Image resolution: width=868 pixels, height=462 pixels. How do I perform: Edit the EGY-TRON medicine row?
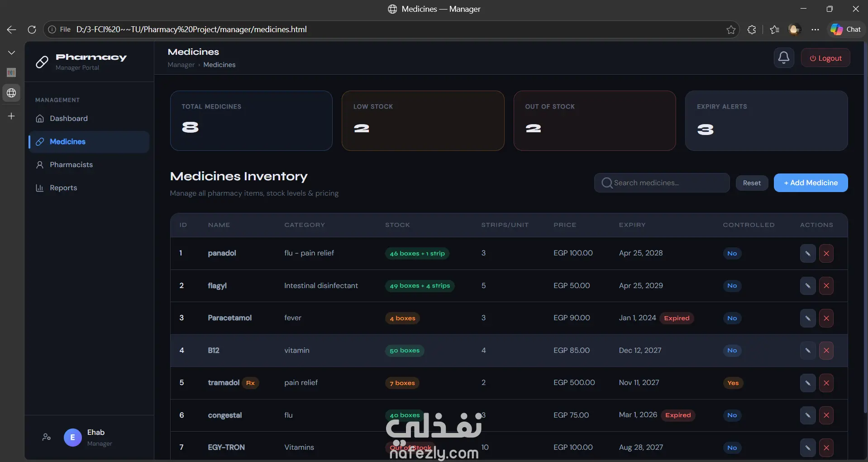(808, 448)
